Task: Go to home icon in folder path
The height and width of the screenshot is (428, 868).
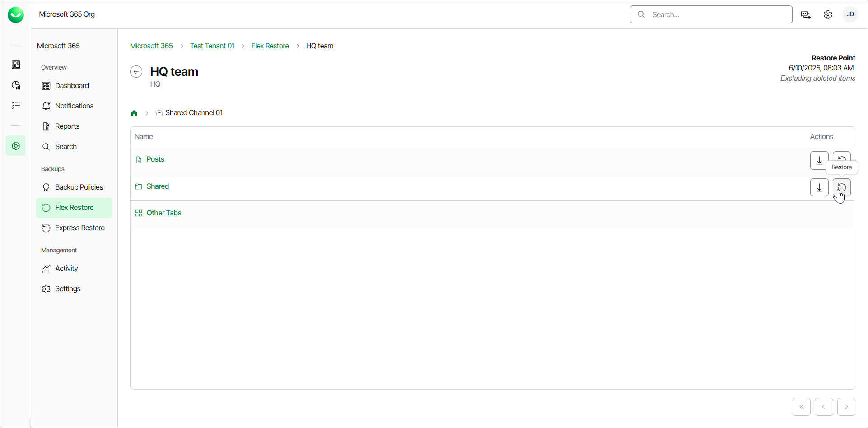Action: click(134, 113)
